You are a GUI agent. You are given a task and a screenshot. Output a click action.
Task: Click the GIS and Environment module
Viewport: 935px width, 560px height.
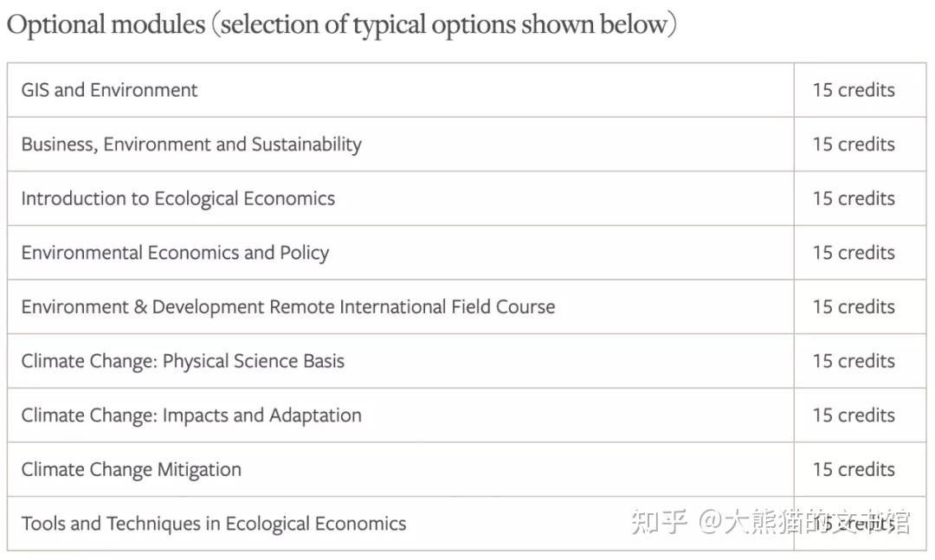tap(110, 90)
